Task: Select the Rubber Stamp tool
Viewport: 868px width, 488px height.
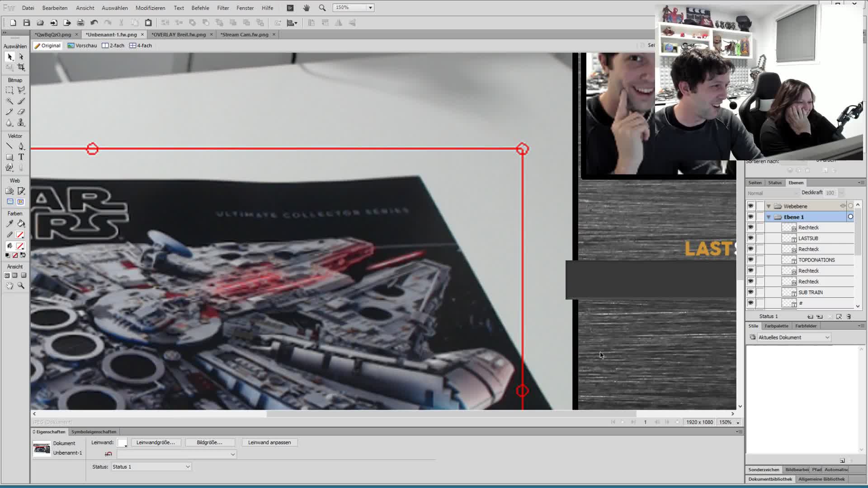Action: pyautogui.click(x=21, y=123)
